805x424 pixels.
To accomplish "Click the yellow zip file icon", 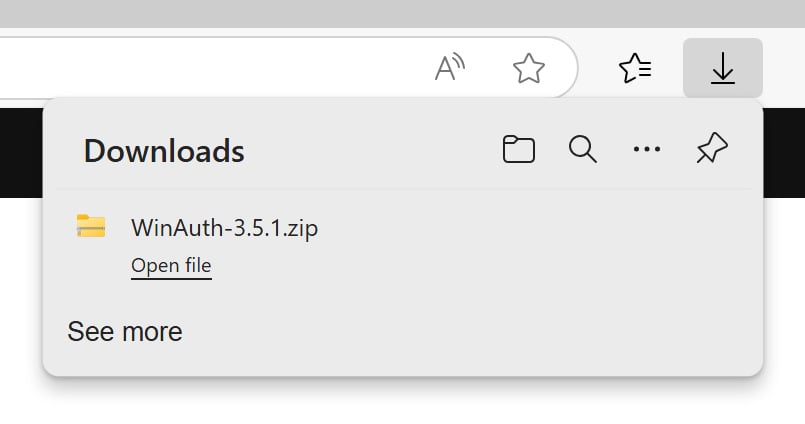I will click(91, 227).
